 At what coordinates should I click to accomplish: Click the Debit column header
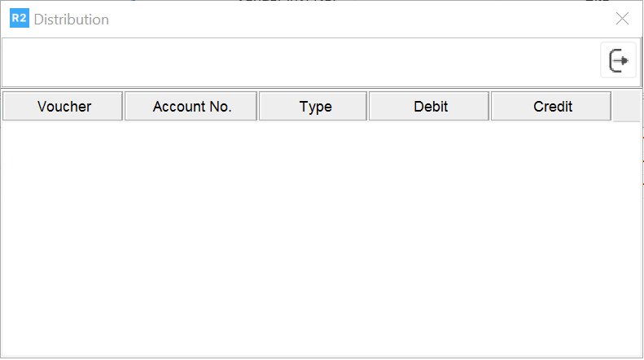coord(430,107)
